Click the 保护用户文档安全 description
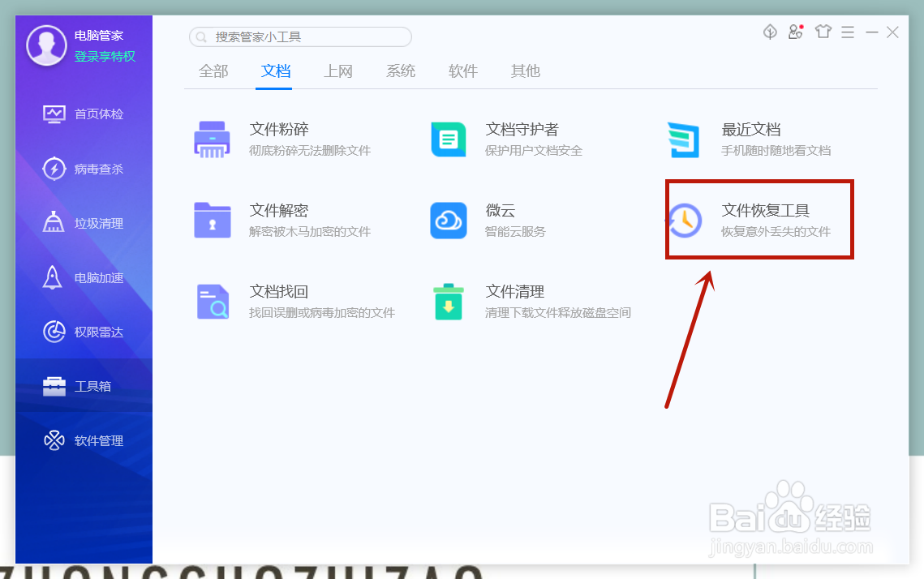The width and height of the screenshot is (924, 579). [x=533, y=151]
